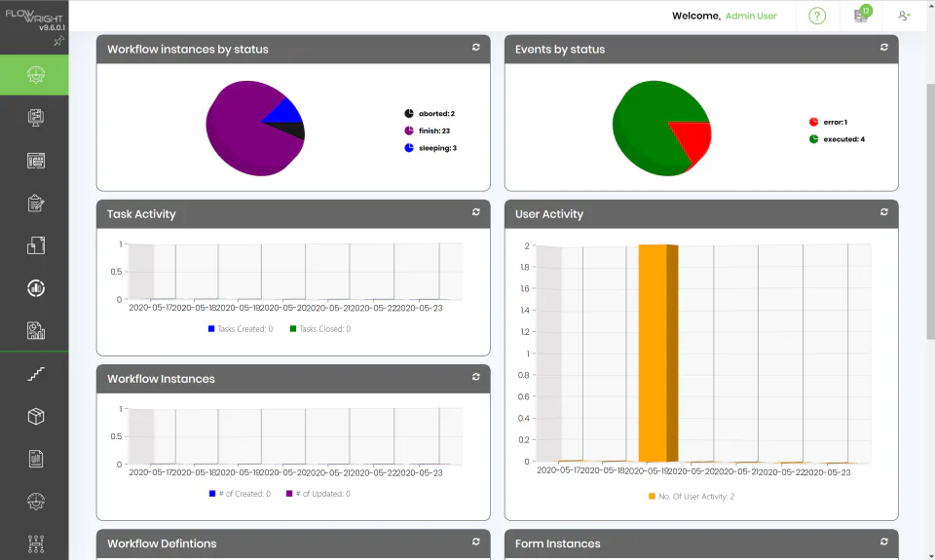Refresh the Events by status panel
The image size is (935, 560).
[x=883, y=47]
